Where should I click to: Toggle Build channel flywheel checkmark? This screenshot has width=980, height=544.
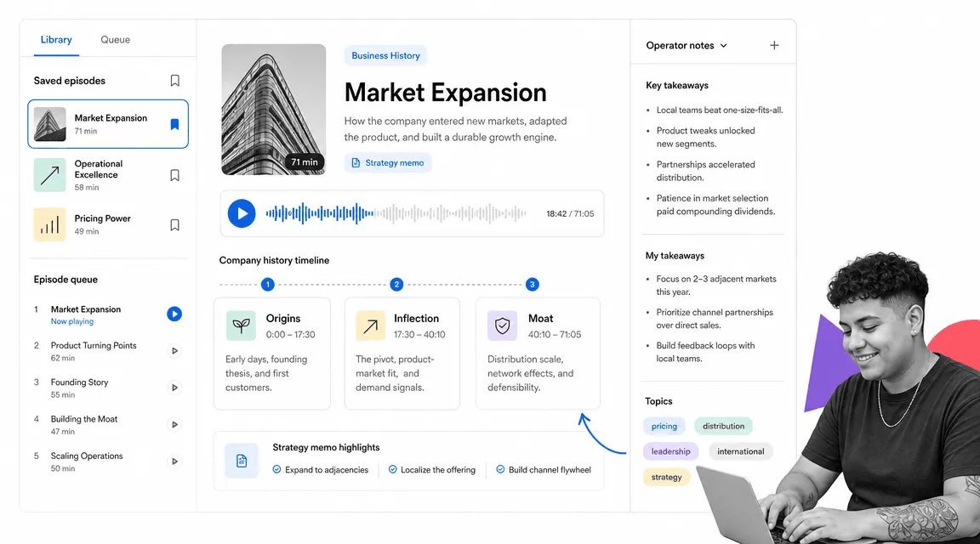click(x=500, y=469)
